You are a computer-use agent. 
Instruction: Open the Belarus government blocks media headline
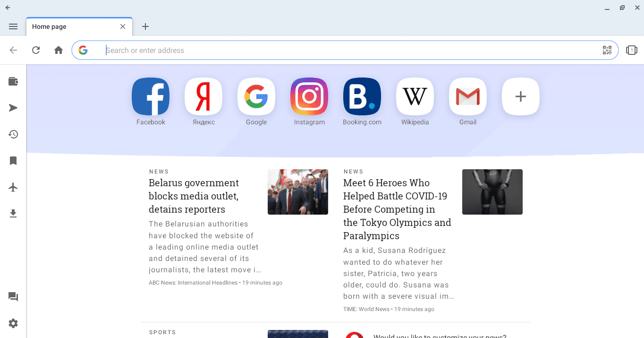click(194, 196)
